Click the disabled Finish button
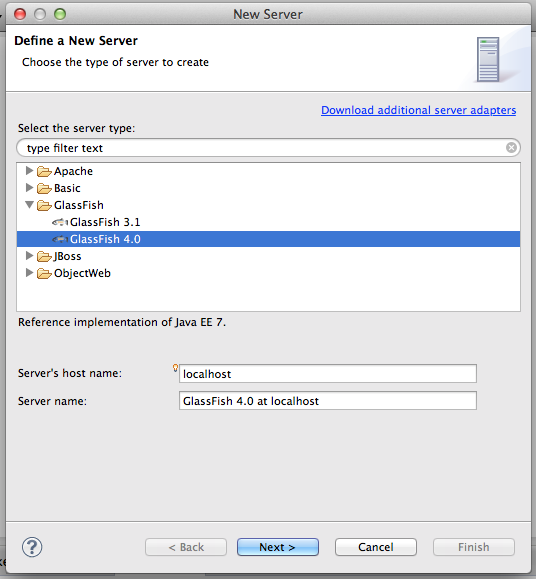536x579 pixels. coord(474,547)
